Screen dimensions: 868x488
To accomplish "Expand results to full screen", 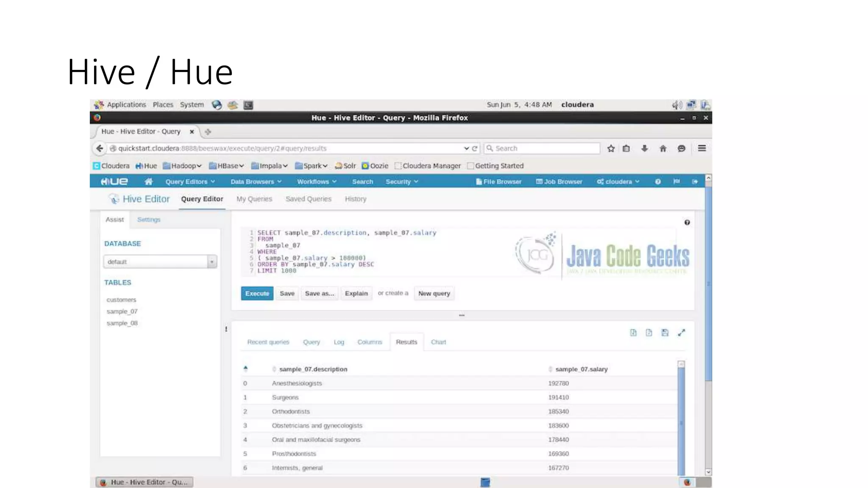I will (681, 333).
